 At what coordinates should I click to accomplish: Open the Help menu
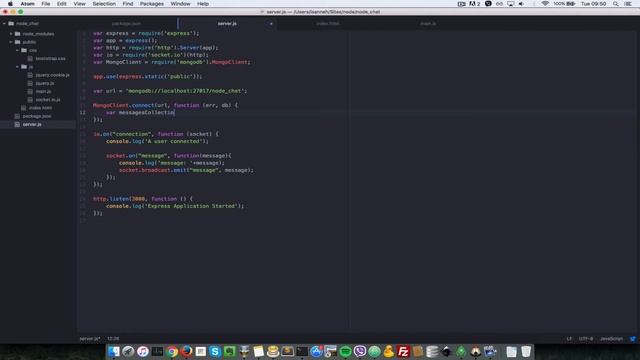tap(203, 4)
